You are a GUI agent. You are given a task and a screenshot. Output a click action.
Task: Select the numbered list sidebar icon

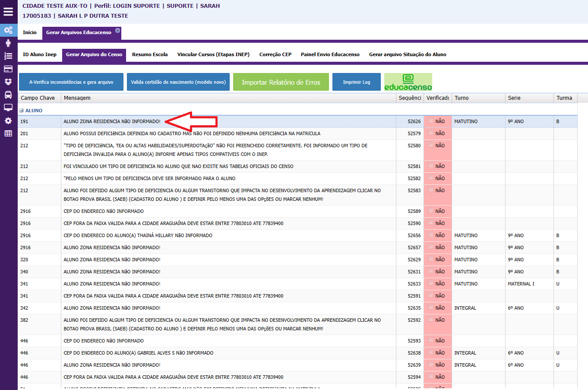[x=8, y=56]
